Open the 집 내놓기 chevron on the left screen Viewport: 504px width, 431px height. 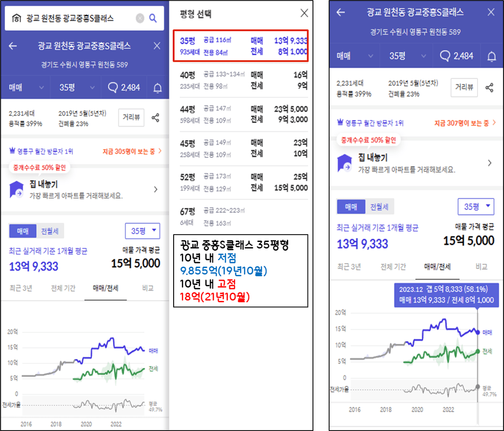156,189
